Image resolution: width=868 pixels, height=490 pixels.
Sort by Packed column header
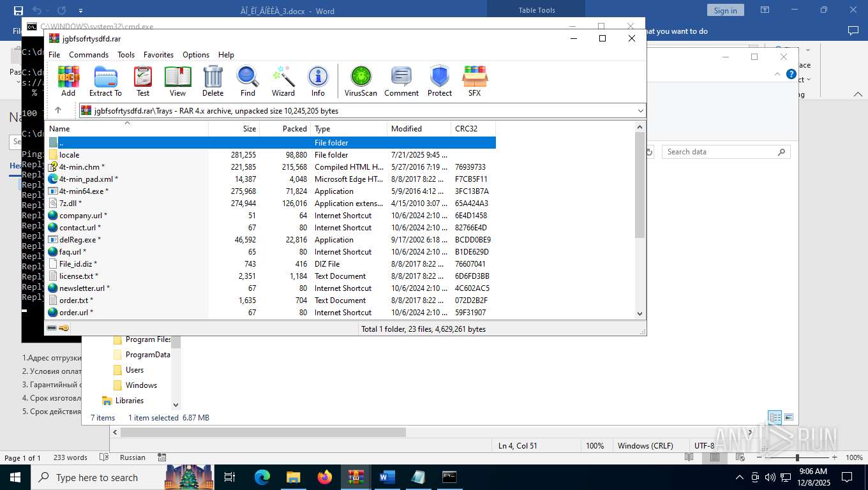pyautogui.click(x=285, y=129)
